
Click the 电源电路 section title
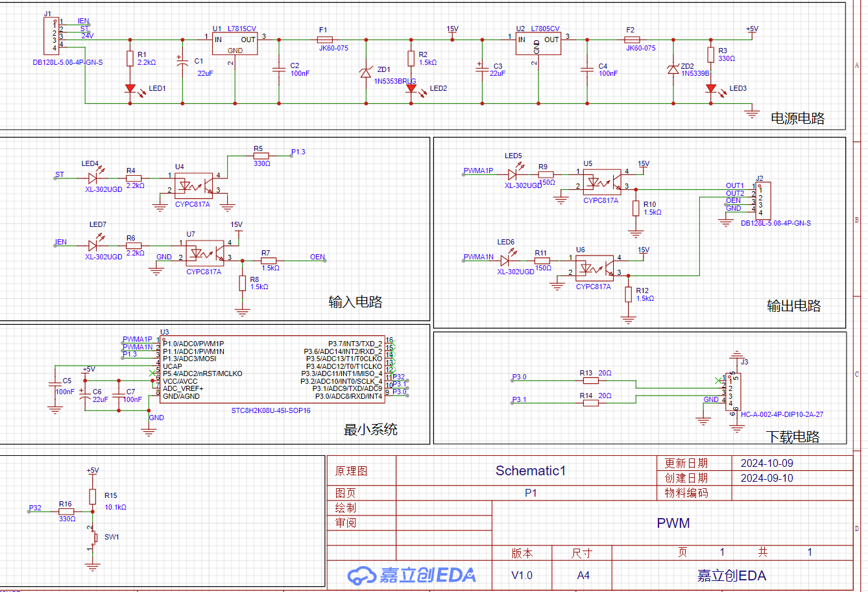pyautogui.click(x=797, y=118)
